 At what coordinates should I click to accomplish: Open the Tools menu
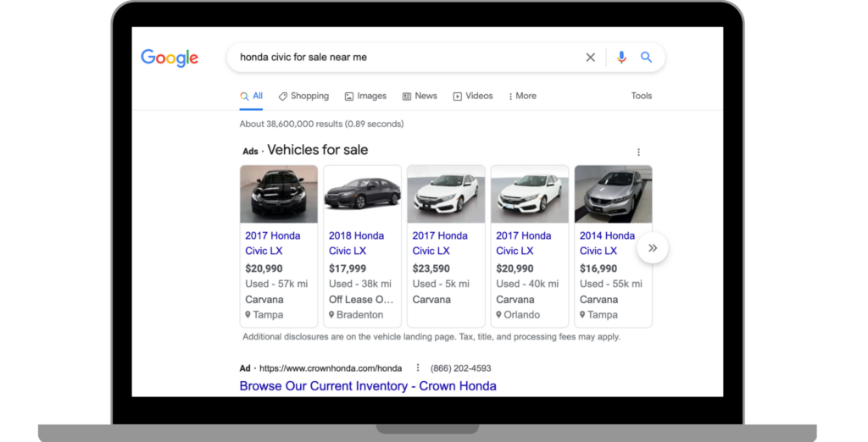click(x=642, y=96)
